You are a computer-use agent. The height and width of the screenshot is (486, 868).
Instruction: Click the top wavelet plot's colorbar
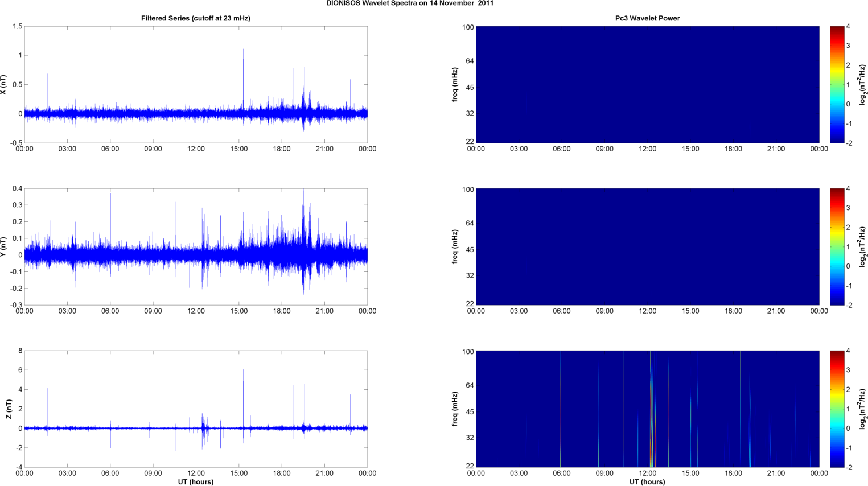click(x=837, y=84)
